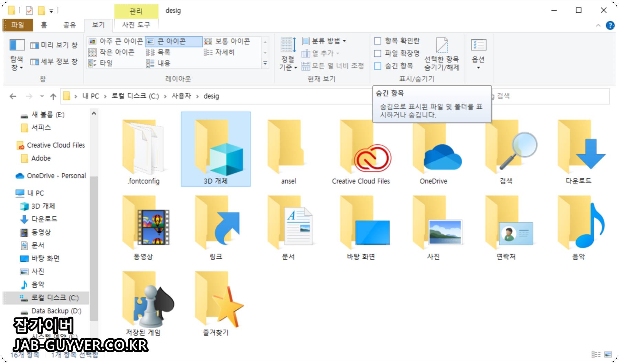Image resolution: width=619 pixels, height=364 pixels.
Task: Switch to the 홈 ribbon tab
Action: pyautogui.click(x=44, y=25)
